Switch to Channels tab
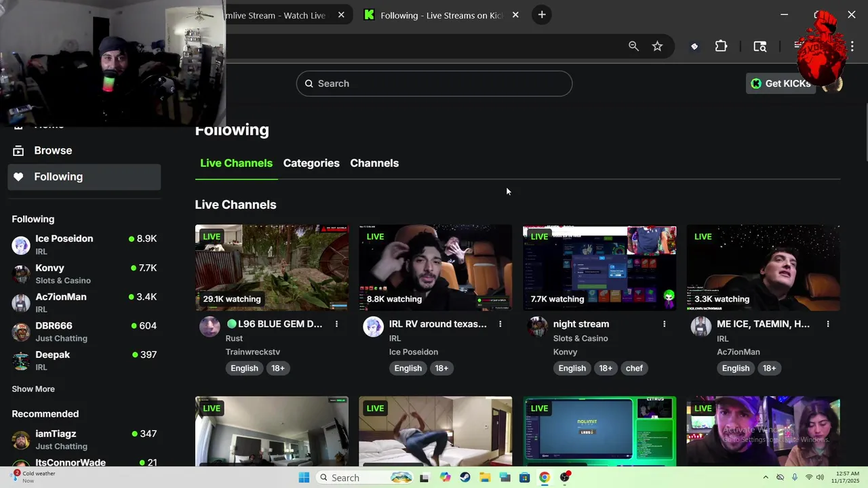This screenshot has width=868, height=488. click(x=374, y=163)
